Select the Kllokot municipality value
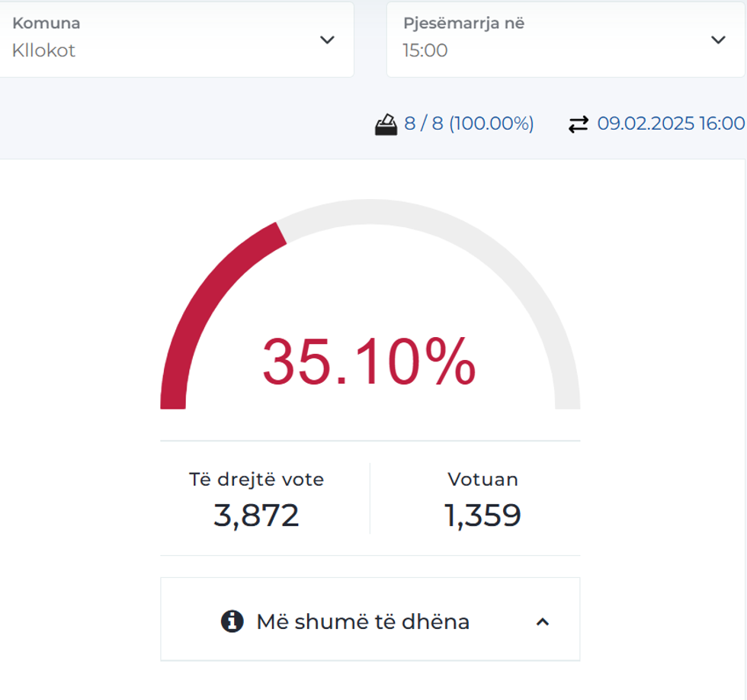The width and height of the screenshot is (747, 700). click(43, 51)
